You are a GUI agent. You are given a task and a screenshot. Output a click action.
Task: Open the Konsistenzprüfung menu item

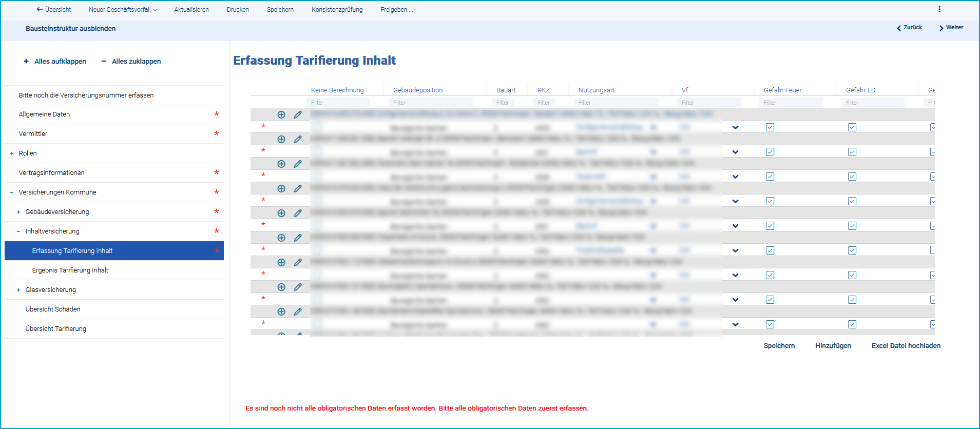(337, 10)
